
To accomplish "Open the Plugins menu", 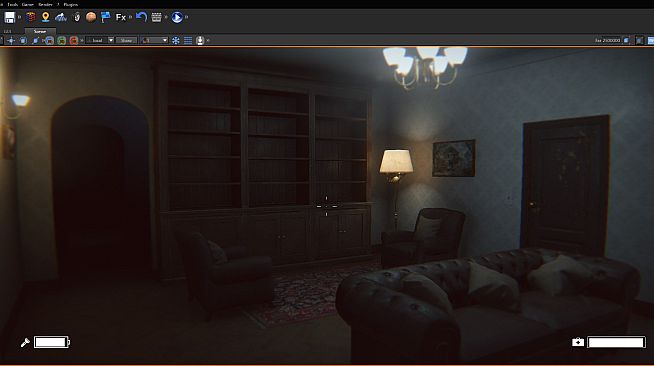I will click(70, 4).
